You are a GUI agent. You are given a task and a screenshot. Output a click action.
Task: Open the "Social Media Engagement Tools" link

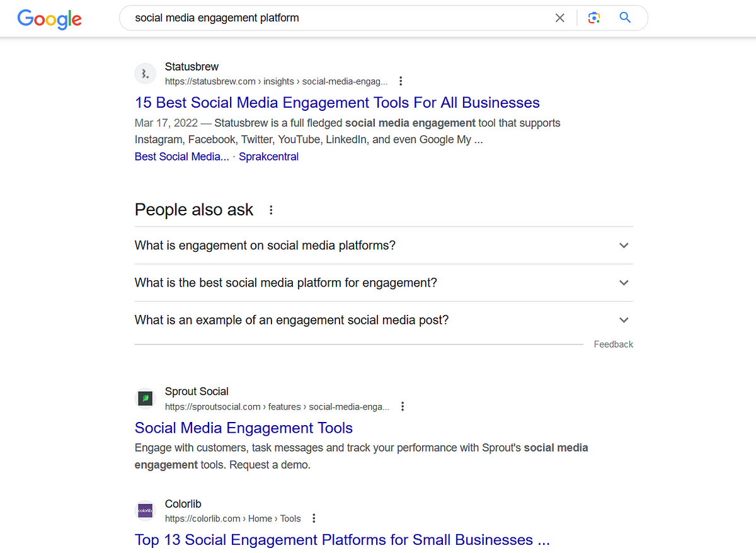pyautogui.click(x=243, y=428)
